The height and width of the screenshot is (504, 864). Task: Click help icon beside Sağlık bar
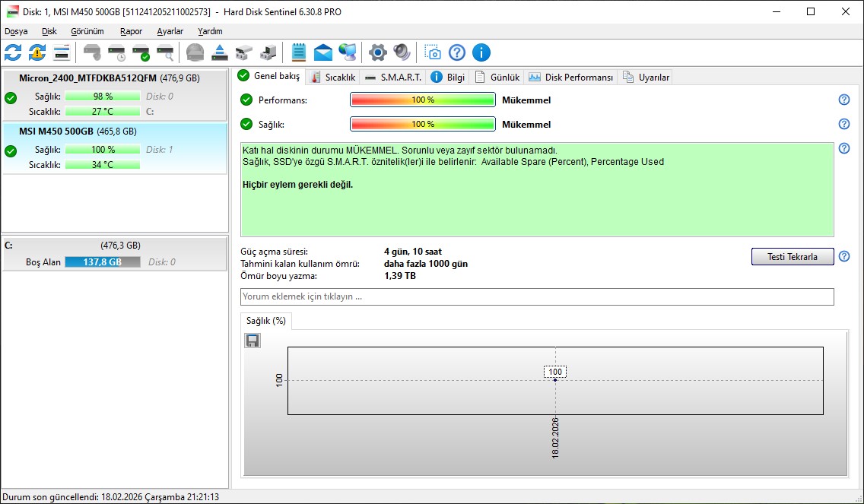click(843, 124)
